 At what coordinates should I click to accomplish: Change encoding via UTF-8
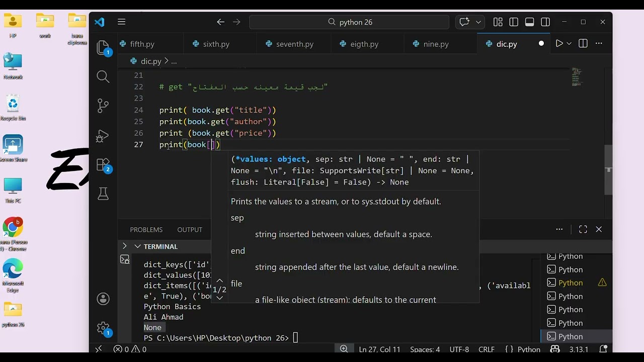point(459,349)
